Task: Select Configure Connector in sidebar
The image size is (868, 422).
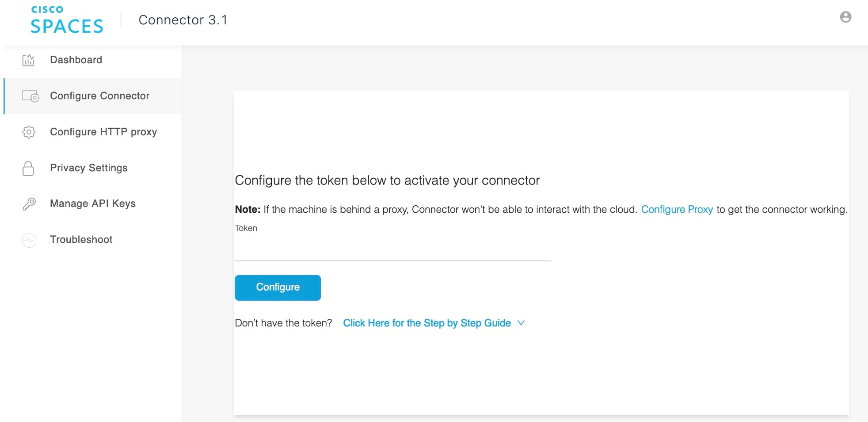Action: tap(99, 96)
